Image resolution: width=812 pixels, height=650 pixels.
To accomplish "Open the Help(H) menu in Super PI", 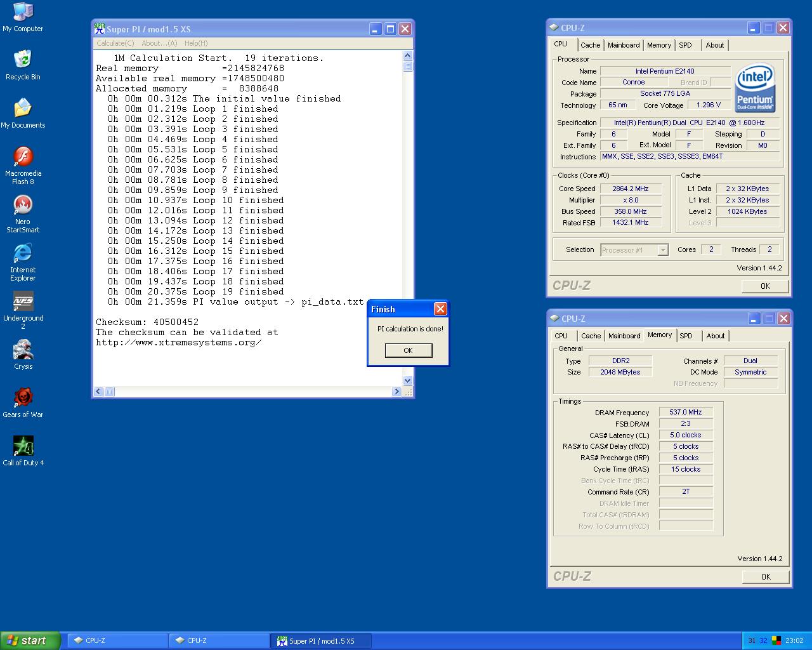I will pos(196,43).
